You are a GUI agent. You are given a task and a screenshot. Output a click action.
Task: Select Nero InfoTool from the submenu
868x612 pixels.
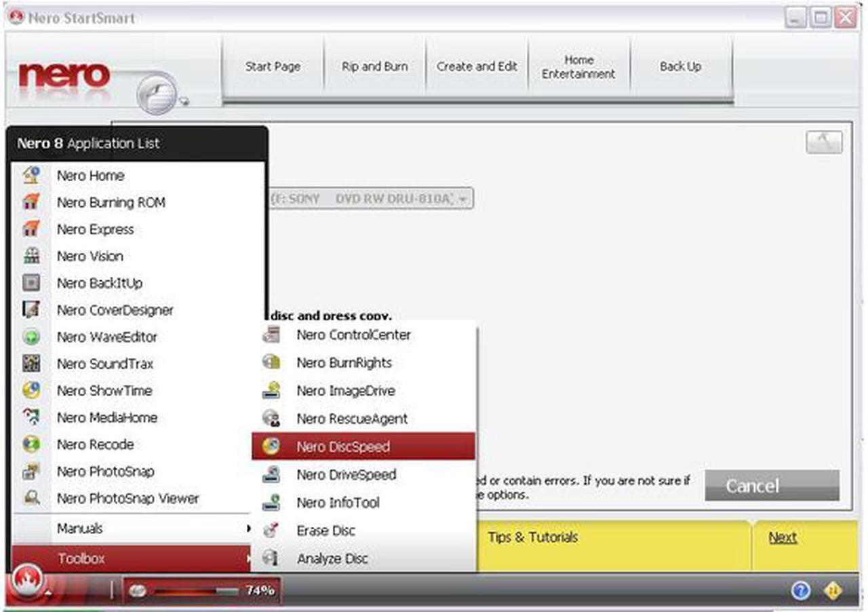point(338,503)
